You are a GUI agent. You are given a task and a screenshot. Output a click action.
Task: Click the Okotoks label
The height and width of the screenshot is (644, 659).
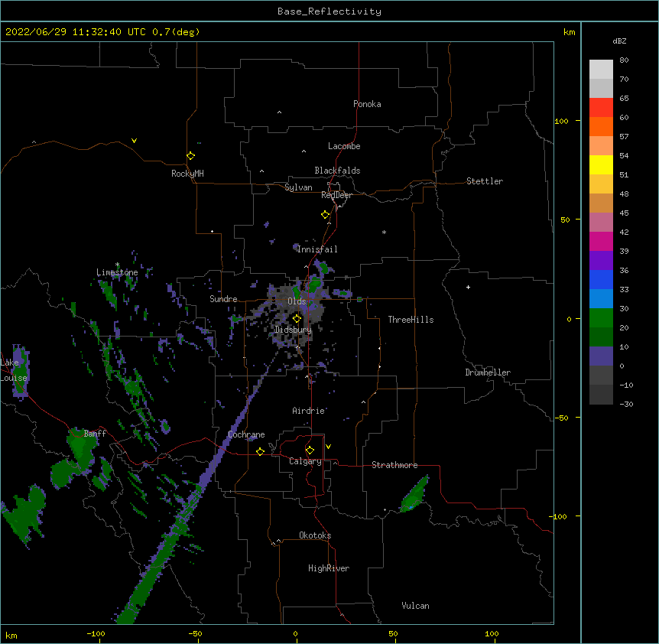click(x=315, y=535)
